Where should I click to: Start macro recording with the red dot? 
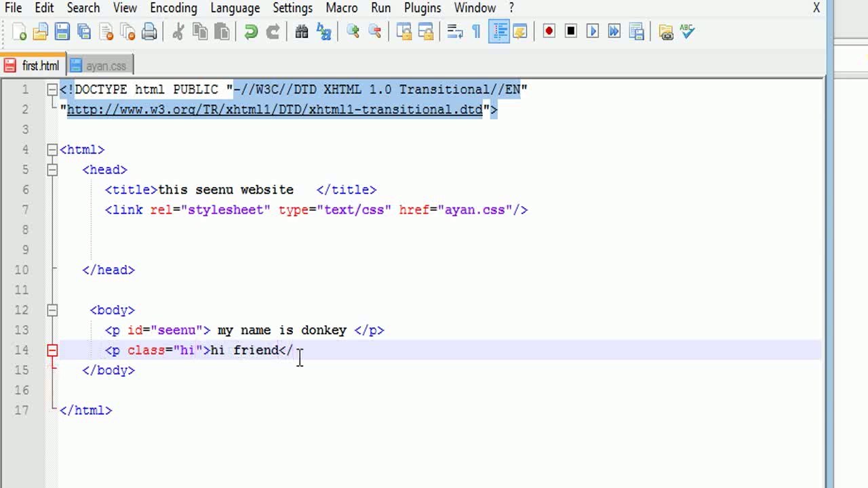[x=549, y=32]
